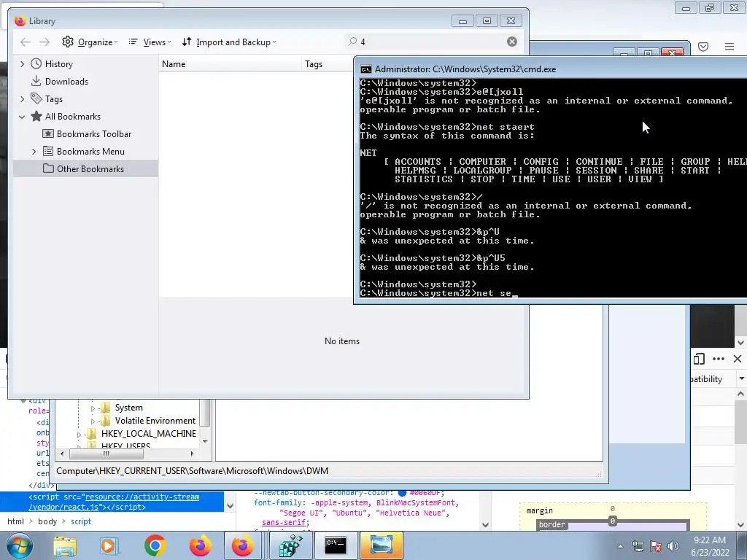Open the Windows Start menu

pyautogui.click(x=19, y=545)
